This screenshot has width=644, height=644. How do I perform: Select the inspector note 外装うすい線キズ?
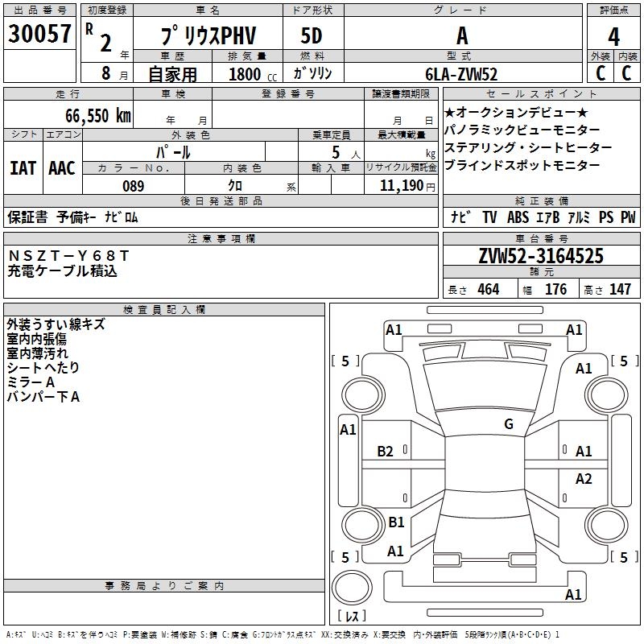click(x=56, y=324)
